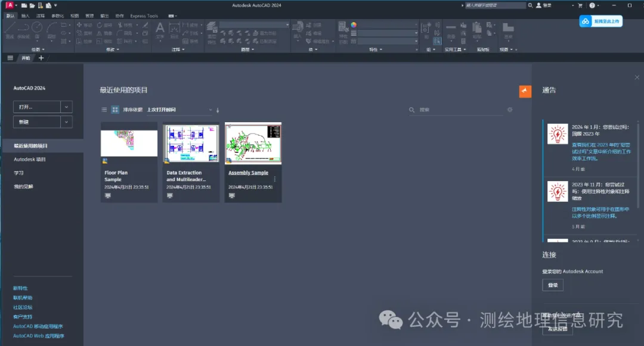The height and width of the screenshot is (346, 644).
Task: Open Floor Plan Sample thumbnail
Action: click(x=129, y=144)
